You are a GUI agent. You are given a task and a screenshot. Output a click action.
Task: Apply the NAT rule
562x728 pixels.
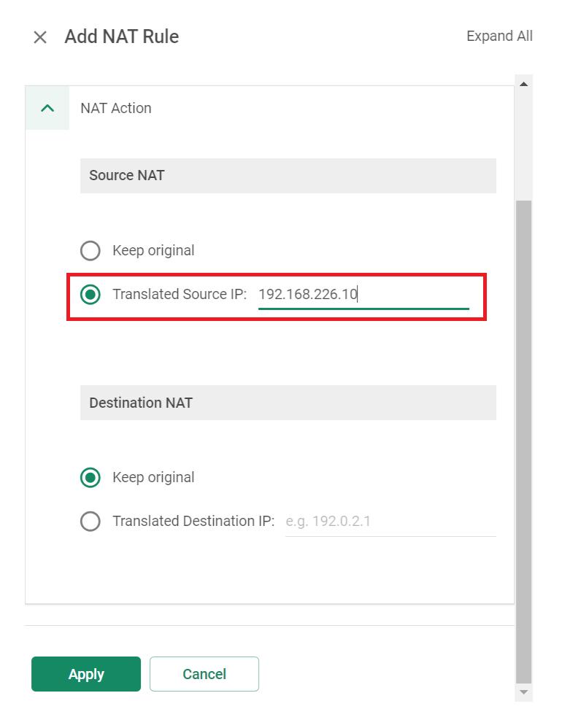86,674
